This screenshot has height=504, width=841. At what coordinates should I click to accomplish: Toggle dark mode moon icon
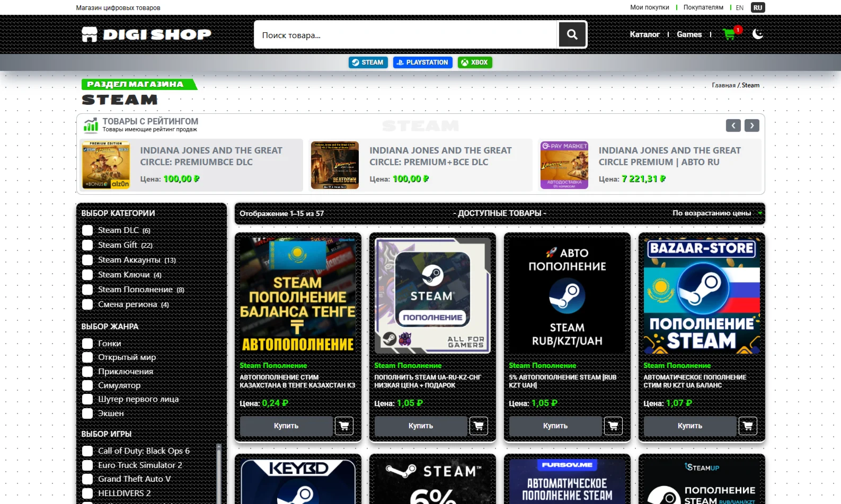point(758,34)
